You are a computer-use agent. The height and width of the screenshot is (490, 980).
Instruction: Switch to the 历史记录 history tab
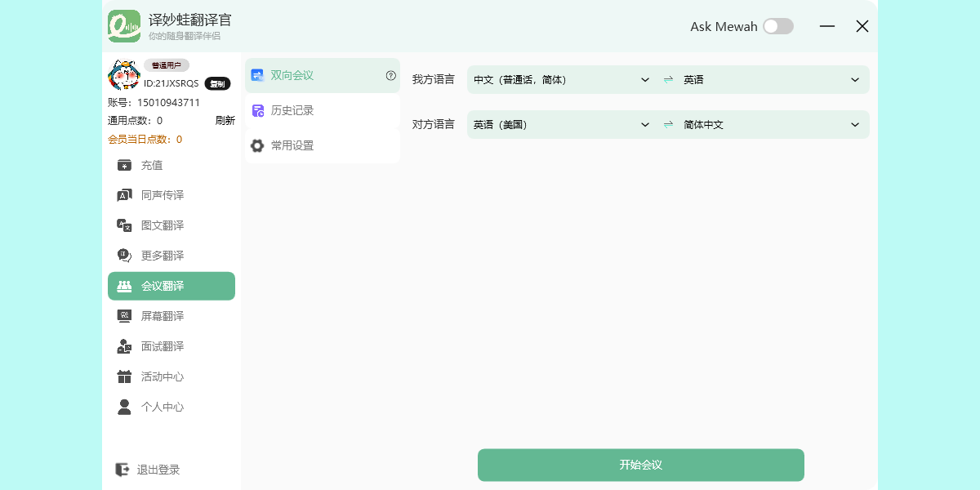coord(322,110)
